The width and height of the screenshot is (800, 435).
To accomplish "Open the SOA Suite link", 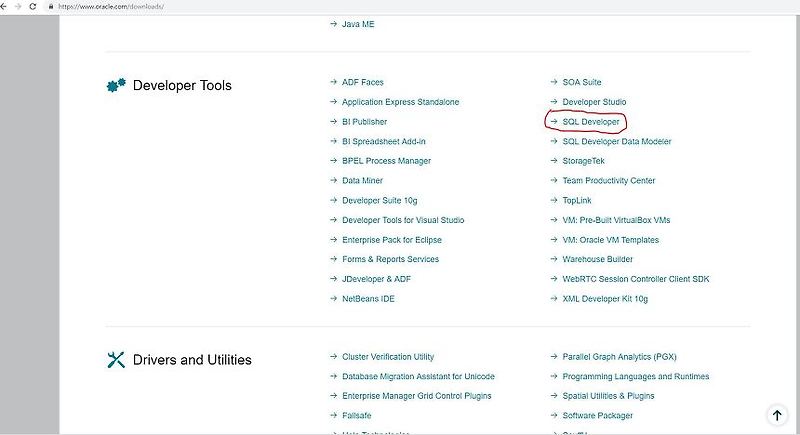I will coord(582,82).
